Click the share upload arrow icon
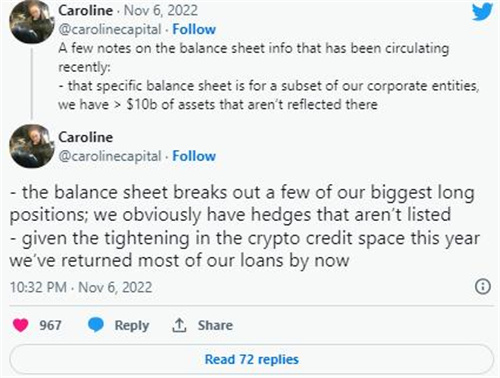Image resolution: width=500 pixels, height=378 pixels. click(179, 325)
